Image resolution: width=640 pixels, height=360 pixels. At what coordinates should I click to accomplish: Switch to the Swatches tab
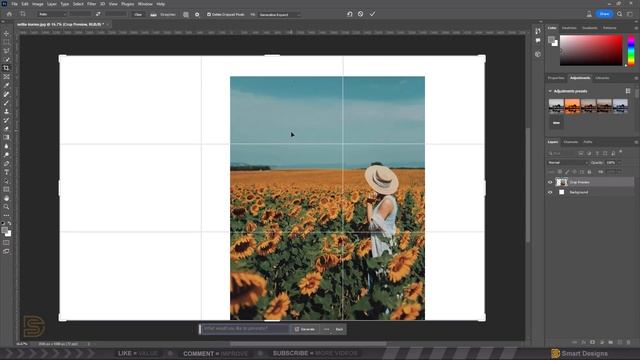pos(569,28)
